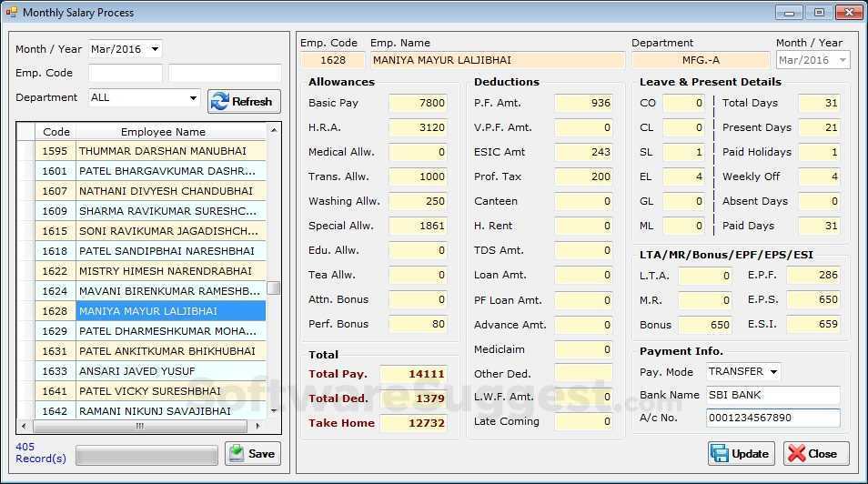Click the A/c No. input field
The image size is (868, 484).
click(x=772, y=418)
